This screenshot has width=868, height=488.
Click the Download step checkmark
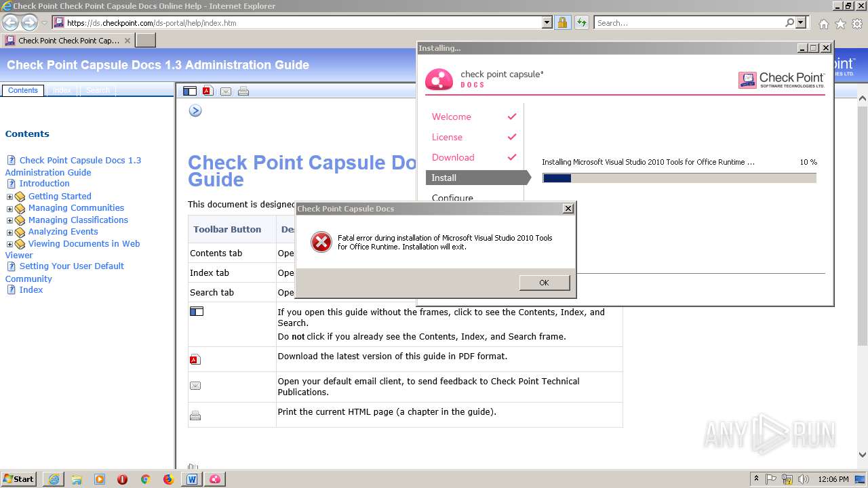point(512,157)
